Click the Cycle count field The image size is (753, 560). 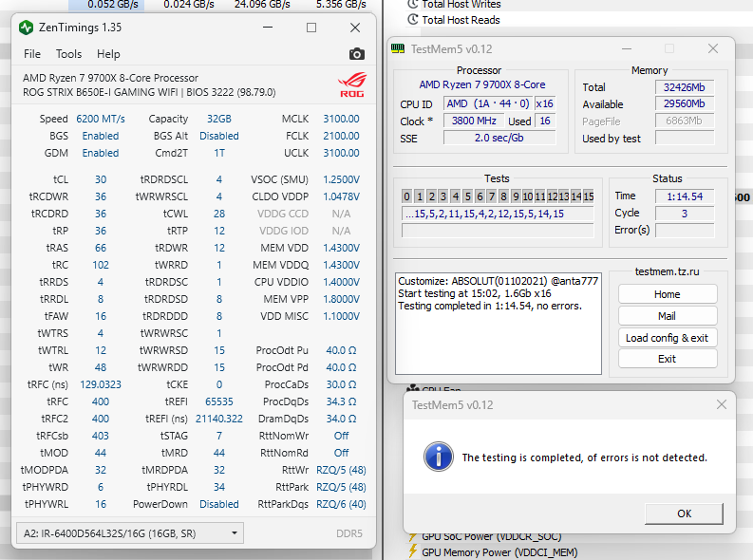685,213
